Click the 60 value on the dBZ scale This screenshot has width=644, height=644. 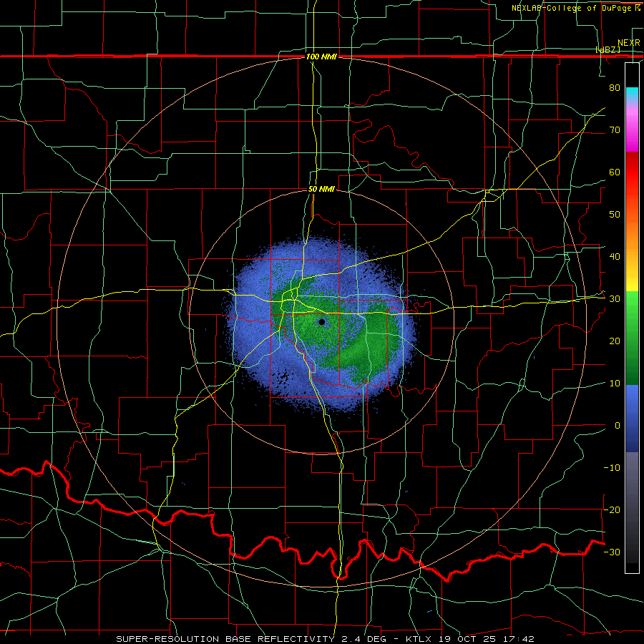point(615,172)
